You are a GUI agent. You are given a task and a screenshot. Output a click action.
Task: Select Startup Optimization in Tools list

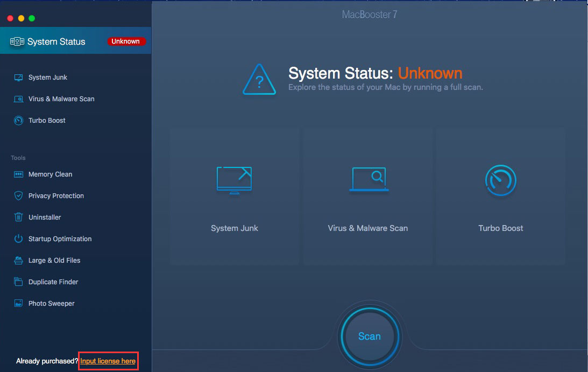click(x=60, y=238)
